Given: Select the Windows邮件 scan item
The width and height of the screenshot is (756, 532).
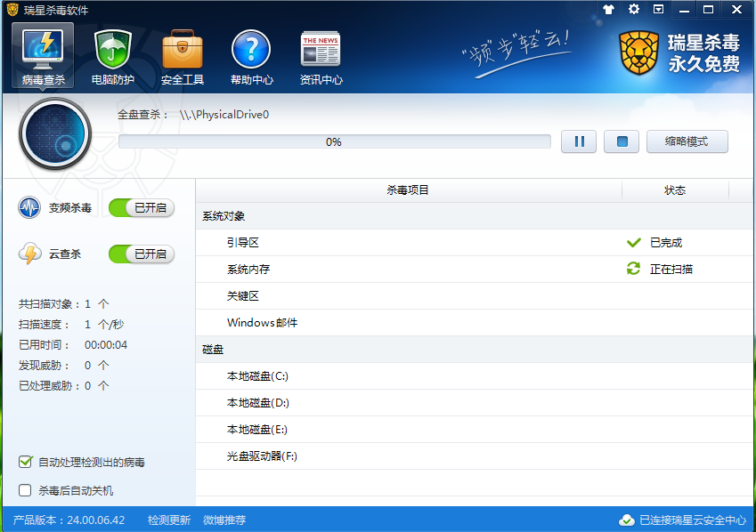Looking at the screenshot, I should [474, 322].
